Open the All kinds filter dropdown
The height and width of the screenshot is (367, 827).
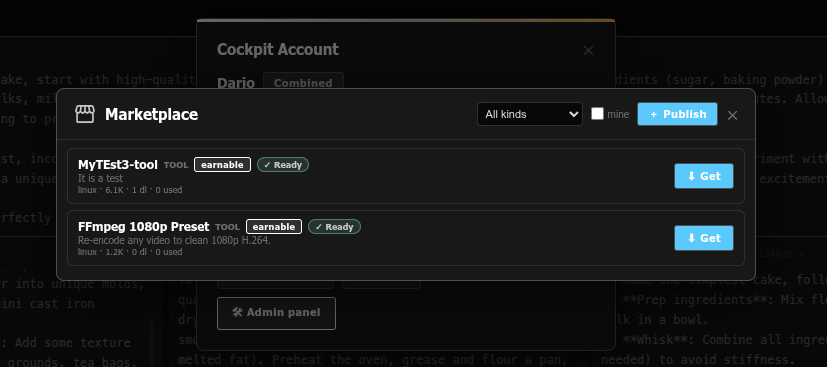tap(530, 114)
